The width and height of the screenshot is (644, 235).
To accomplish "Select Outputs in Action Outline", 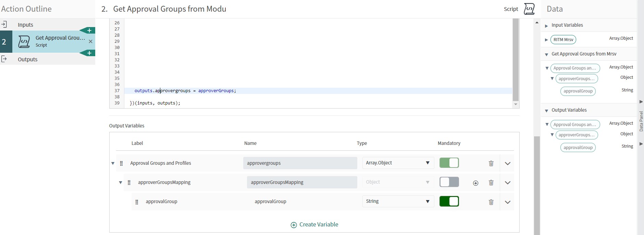I will 27,59.
